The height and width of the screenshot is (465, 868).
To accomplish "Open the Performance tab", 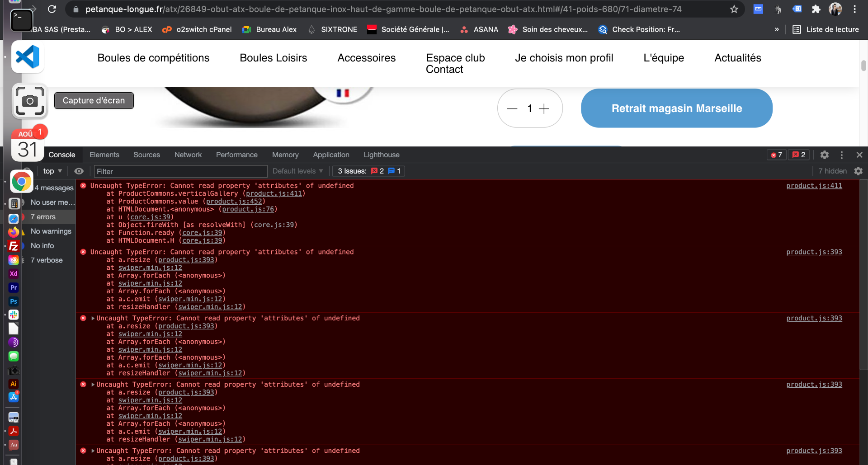I will click(237, 155).
